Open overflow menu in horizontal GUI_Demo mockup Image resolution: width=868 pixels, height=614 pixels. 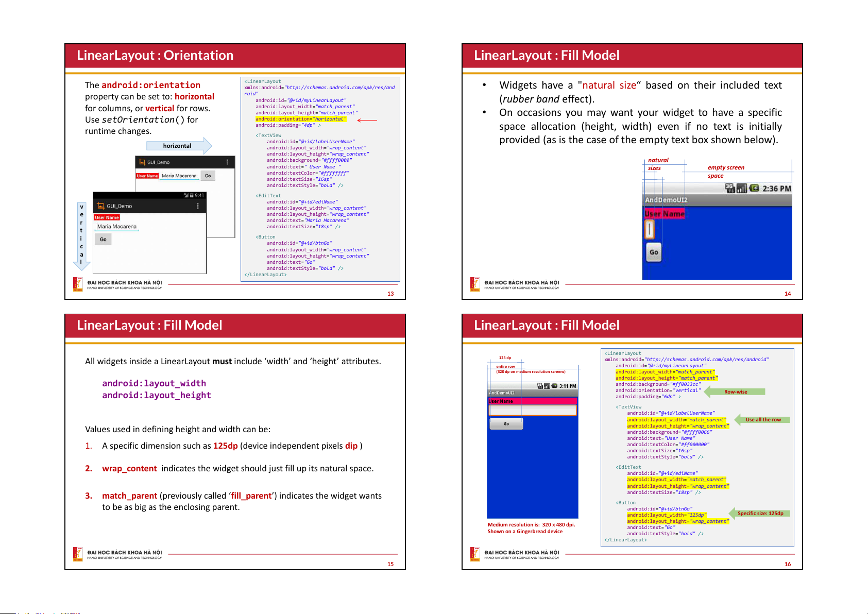pos(227,162)
